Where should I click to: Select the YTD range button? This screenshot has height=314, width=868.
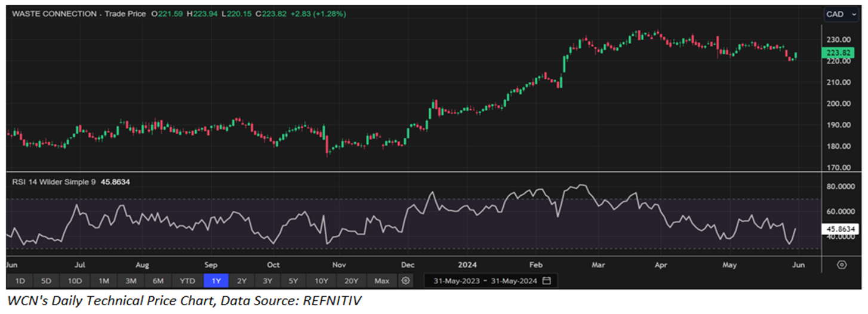pos(188,281)
